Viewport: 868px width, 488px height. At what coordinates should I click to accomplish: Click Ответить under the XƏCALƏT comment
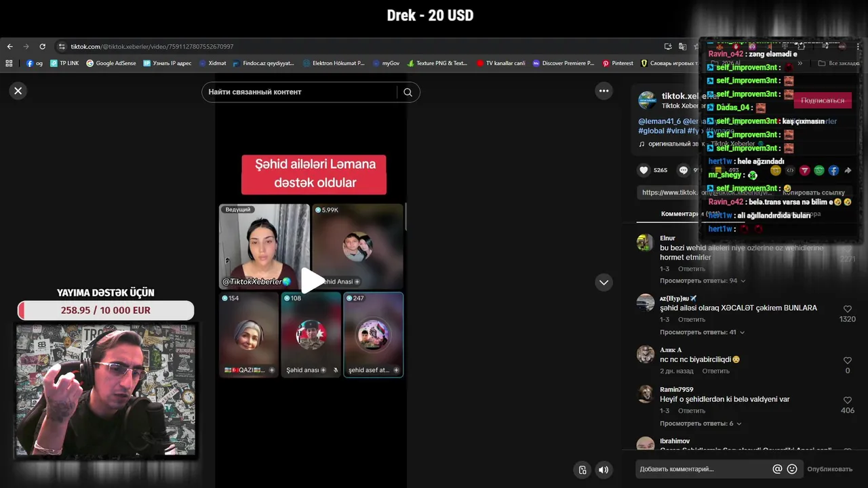(x=692, y=320)
